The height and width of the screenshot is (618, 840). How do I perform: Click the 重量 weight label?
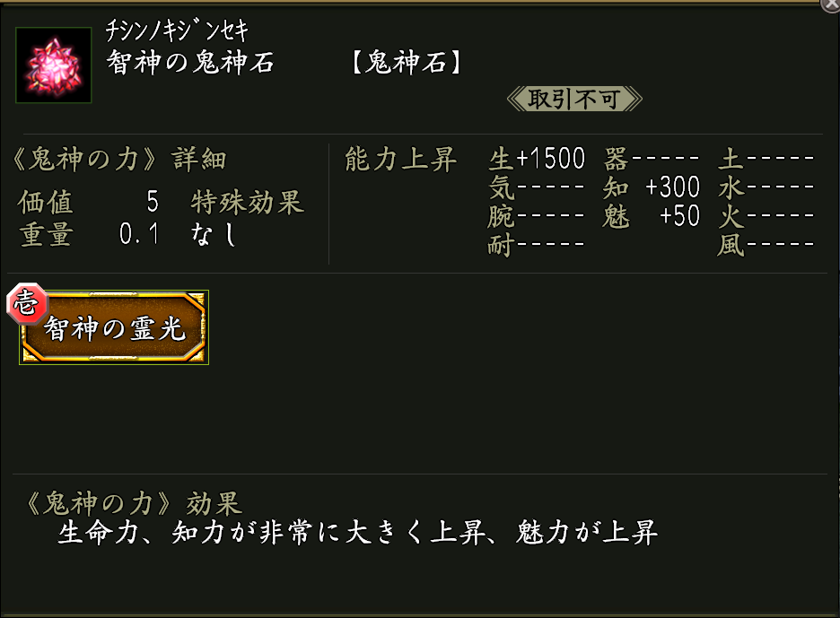click(x=45, y=235)
